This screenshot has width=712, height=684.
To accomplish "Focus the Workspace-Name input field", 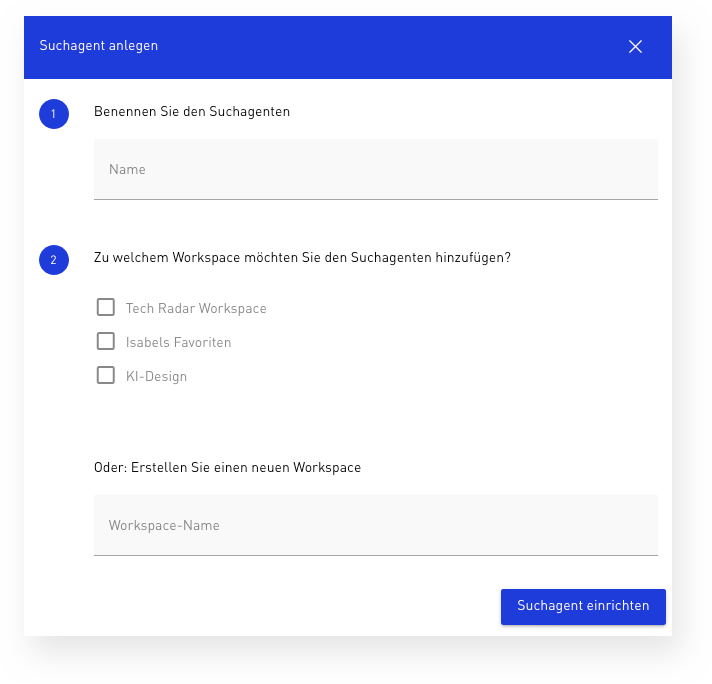I will pyautogui.click(x=376, y=525).
